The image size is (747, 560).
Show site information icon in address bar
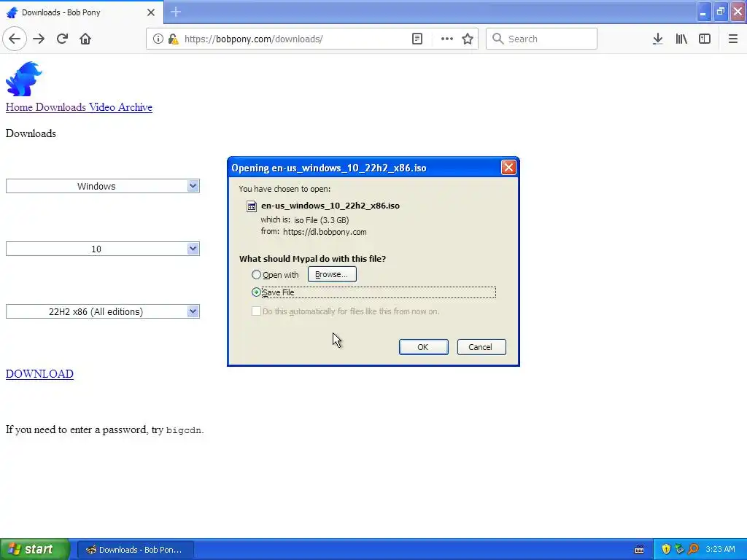click(158, 39)
